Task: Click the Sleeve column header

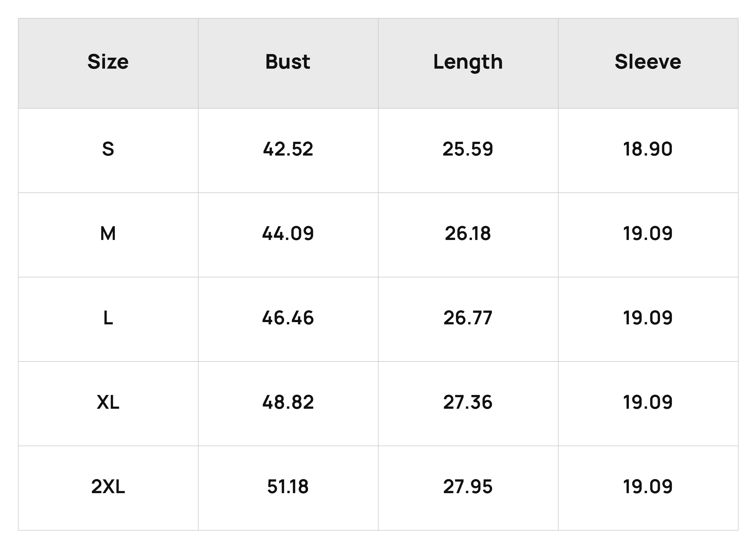Action: click(648, 62)
